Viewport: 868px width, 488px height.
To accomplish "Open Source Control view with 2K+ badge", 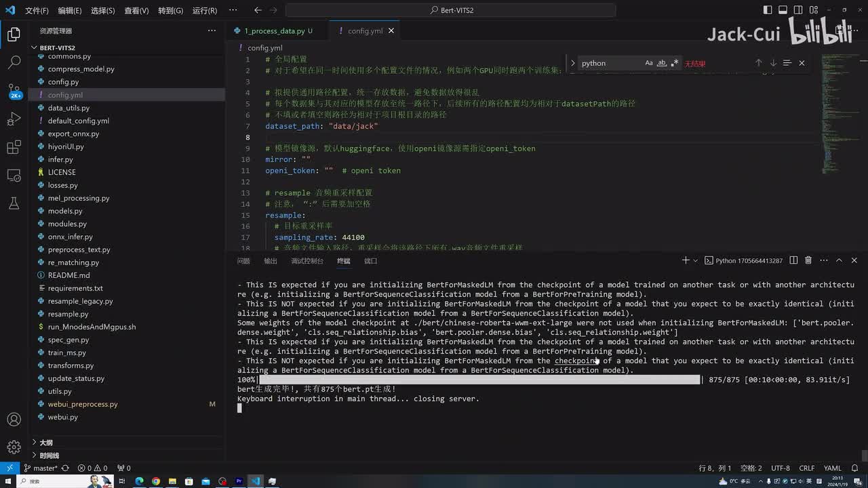I will (14, 90).
